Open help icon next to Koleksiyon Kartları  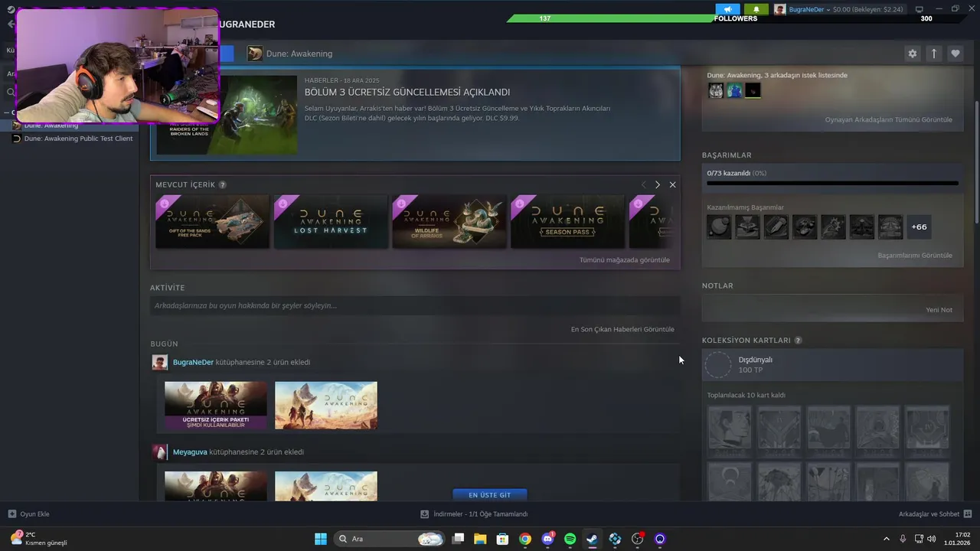798,341
